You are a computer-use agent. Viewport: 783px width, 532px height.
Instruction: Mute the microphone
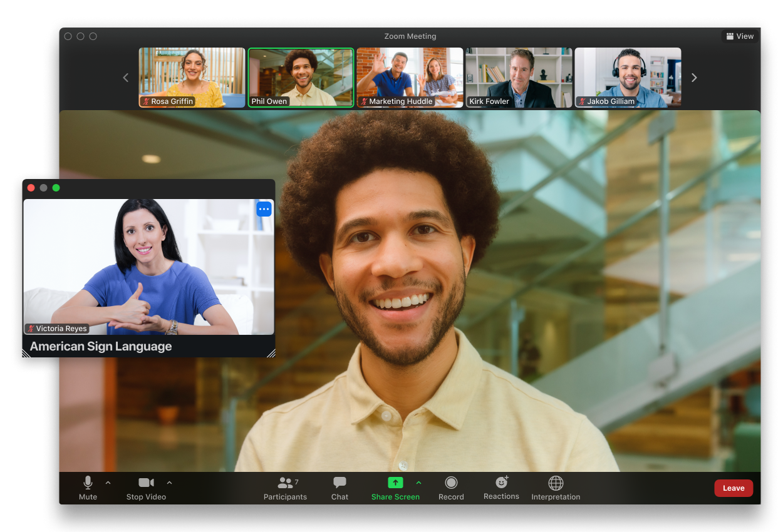[x=88, y=488]
